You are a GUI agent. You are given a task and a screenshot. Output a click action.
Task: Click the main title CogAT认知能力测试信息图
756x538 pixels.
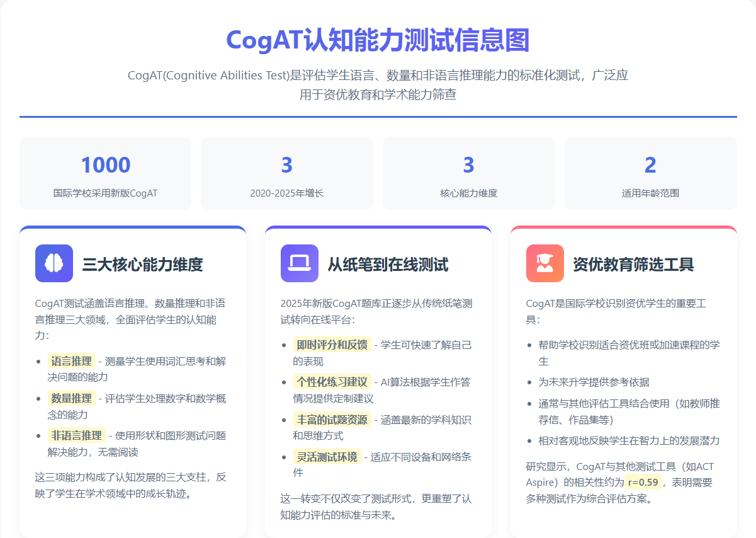[x=378, y=40]
